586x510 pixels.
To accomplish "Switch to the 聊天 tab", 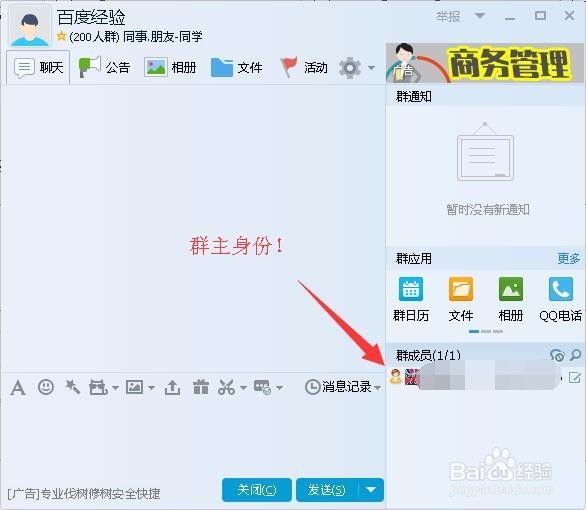I will [x=38, y=68].
